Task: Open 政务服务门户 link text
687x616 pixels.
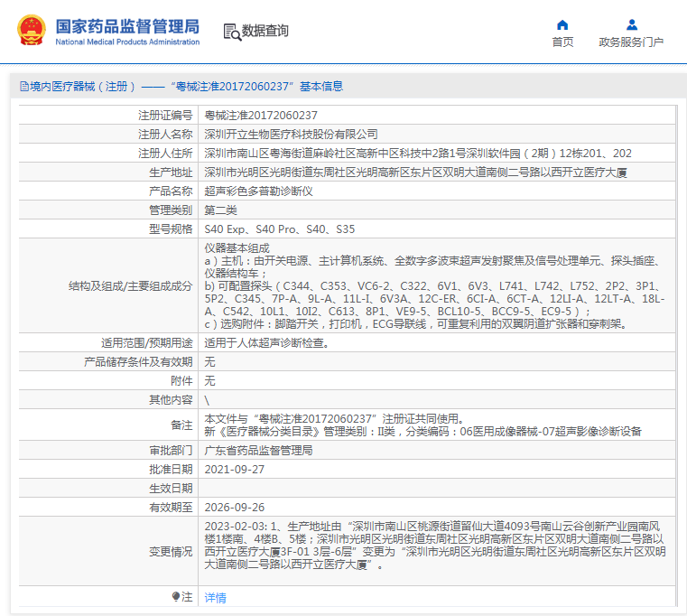Action: coord(631,42)
